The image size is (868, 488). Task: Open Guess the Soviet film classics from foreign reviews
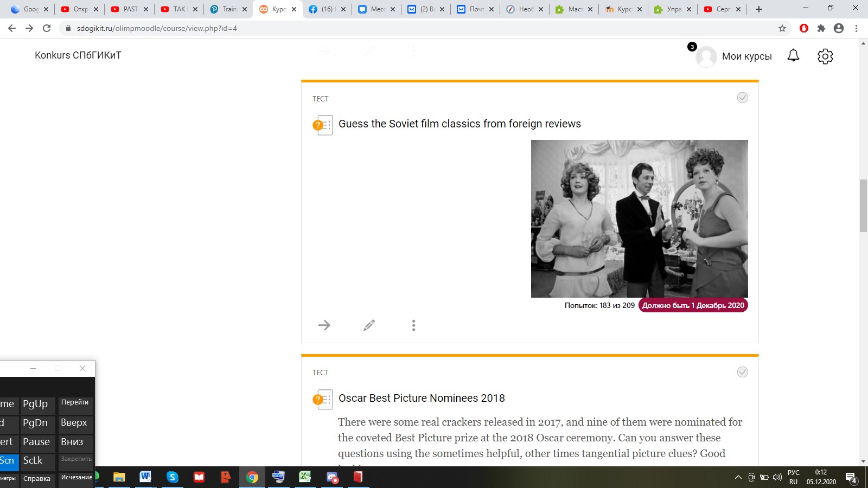[459, 124]
